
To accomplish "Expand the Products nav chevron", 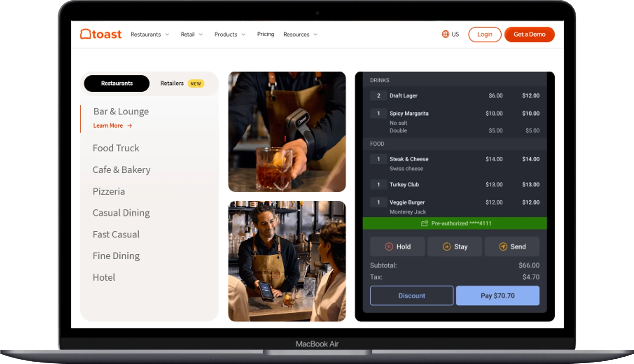I will [243, 34].
